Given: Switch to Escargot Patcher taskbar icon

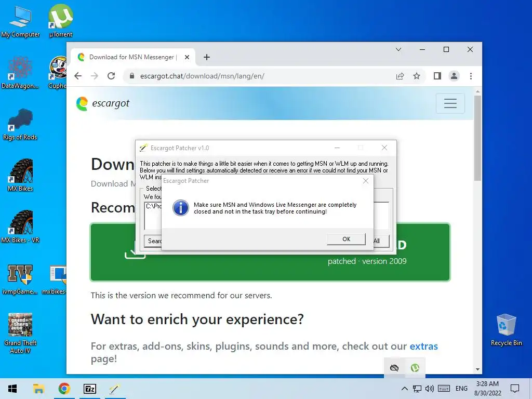Looking at the screenshot, I should pyautogui.click(x=115, y=389).
